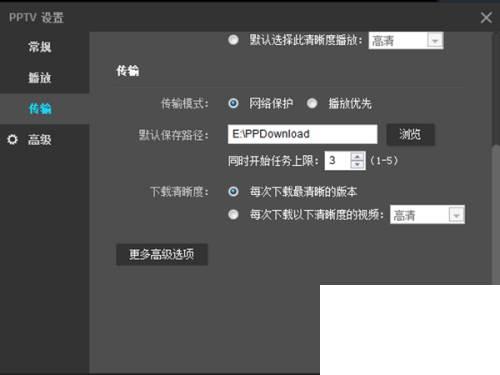Open the 高级 settings tab

point(40,140)
